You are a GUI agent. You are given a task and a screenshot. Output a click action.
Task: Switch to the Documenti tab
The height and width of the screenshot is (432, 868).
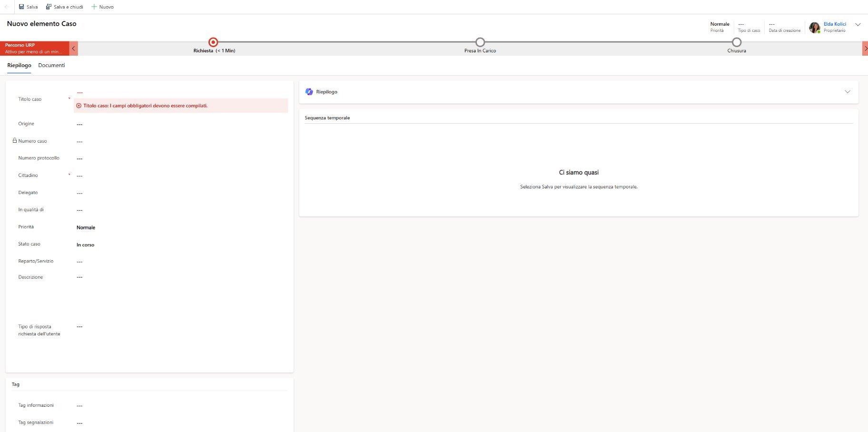[x=51, y=65]
